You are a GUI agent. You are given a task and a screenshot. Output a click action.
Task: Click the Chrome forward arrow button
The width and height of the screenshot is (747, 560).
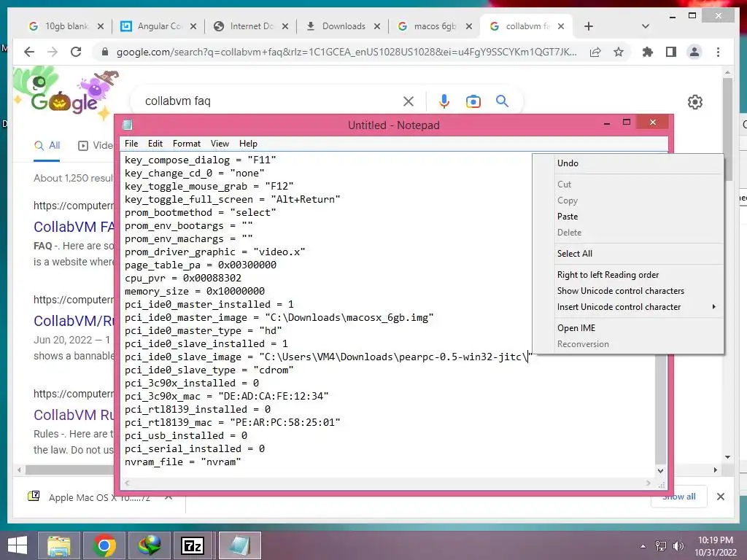53,52
